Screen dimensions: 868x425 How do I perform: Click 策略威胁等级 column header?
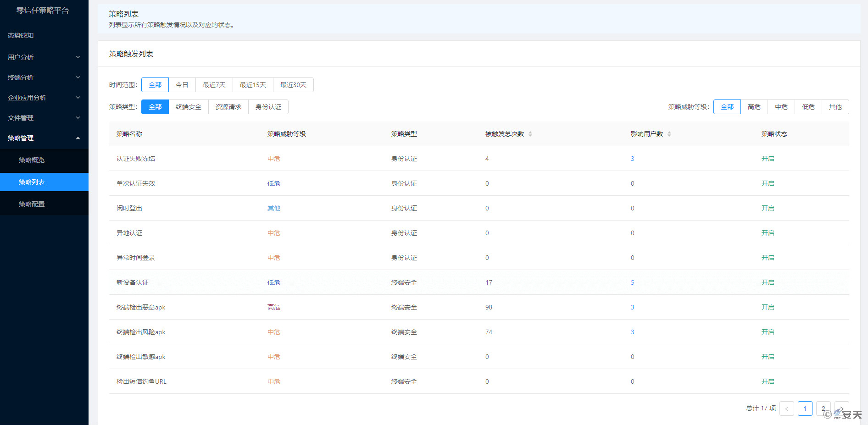pyautogui.click(x=287, y=134)
